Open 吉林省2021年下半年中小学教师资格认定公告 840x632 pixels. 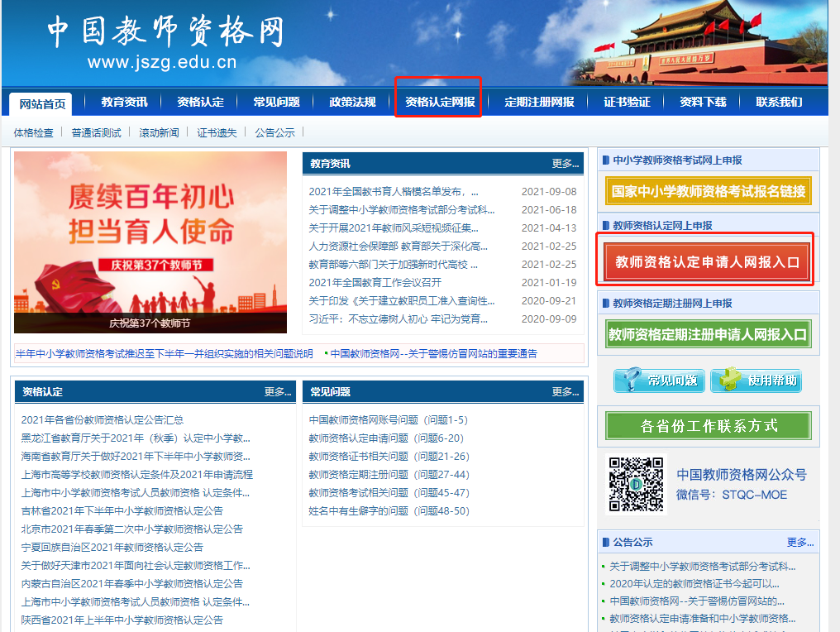122,511
